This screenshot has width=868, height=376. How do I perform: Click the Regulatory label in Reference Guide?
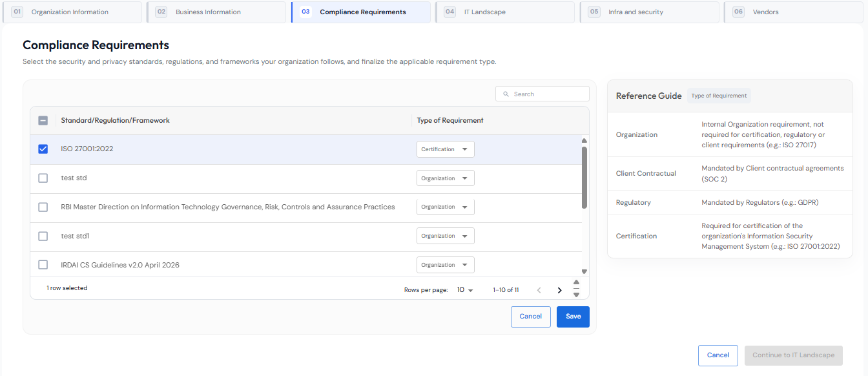(x=634, y=202)
